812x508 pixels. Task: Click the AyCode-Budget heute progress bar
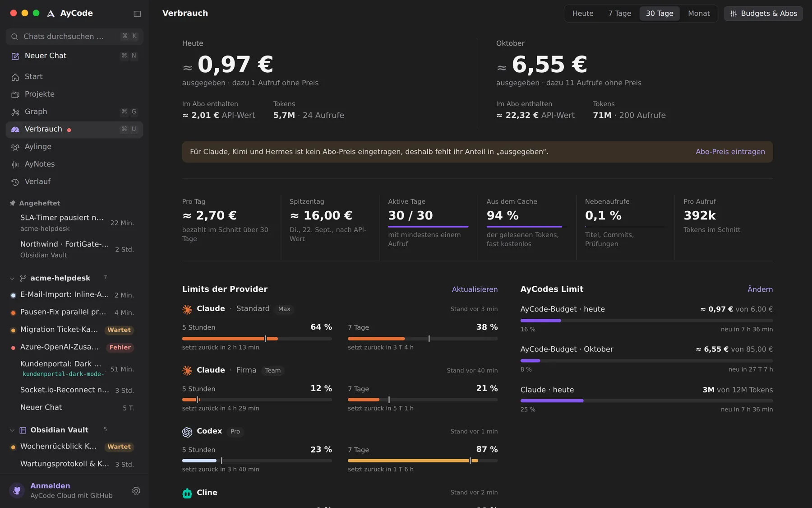pos(646,321)
